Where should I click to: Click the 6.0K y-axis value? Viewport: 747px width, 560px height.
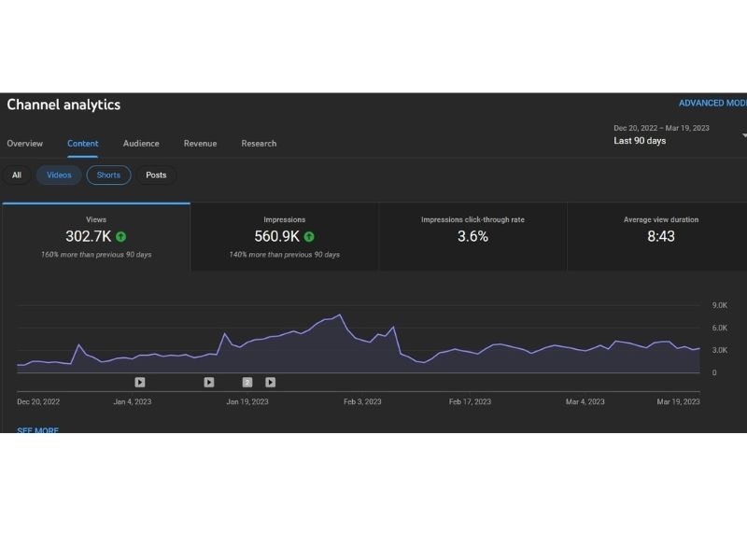click(720, 329)
